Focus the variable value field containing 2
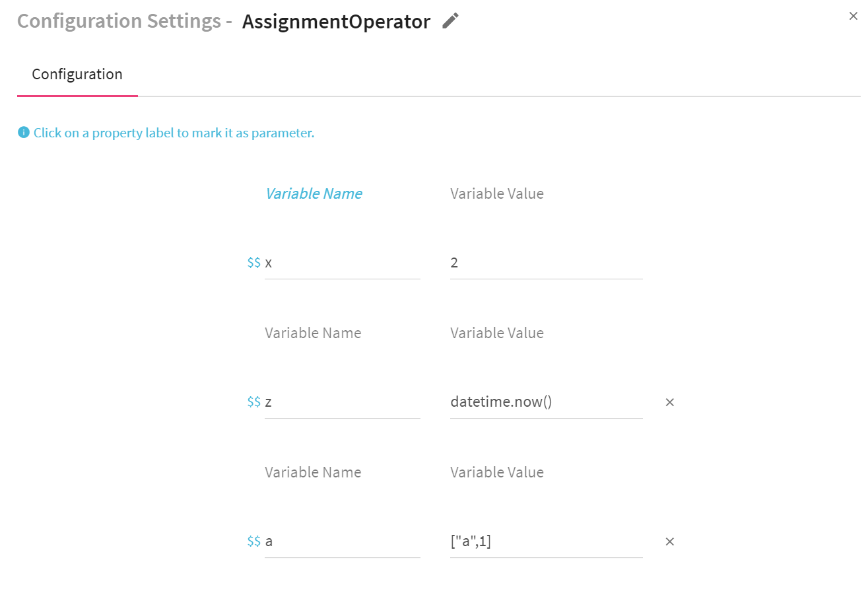 point(546,263)
